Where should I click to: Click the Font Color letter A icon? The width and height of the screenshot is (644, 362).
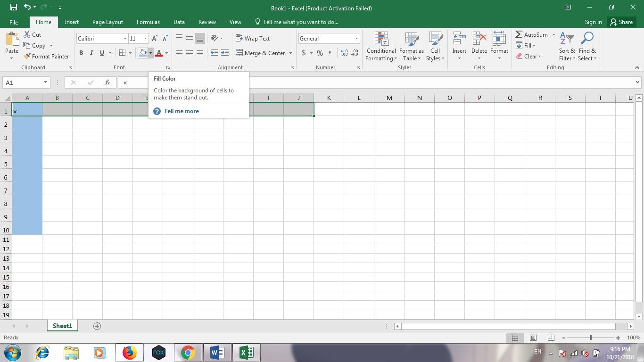(x=159, y=53)
